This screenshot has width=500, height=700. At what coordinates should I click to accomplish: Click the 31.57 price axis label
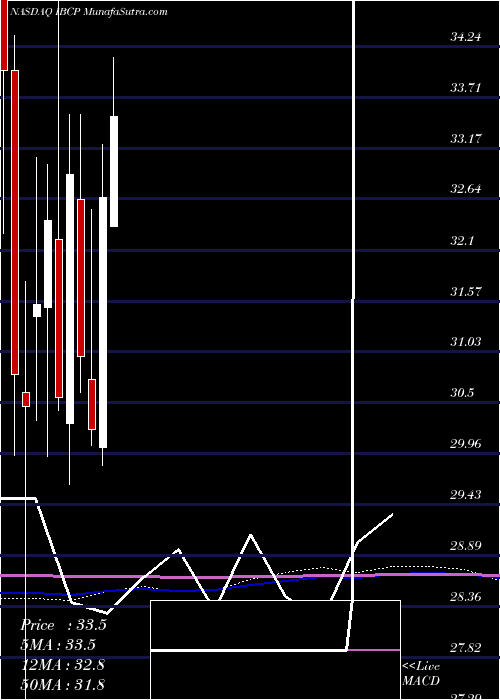tap(465, 292)
